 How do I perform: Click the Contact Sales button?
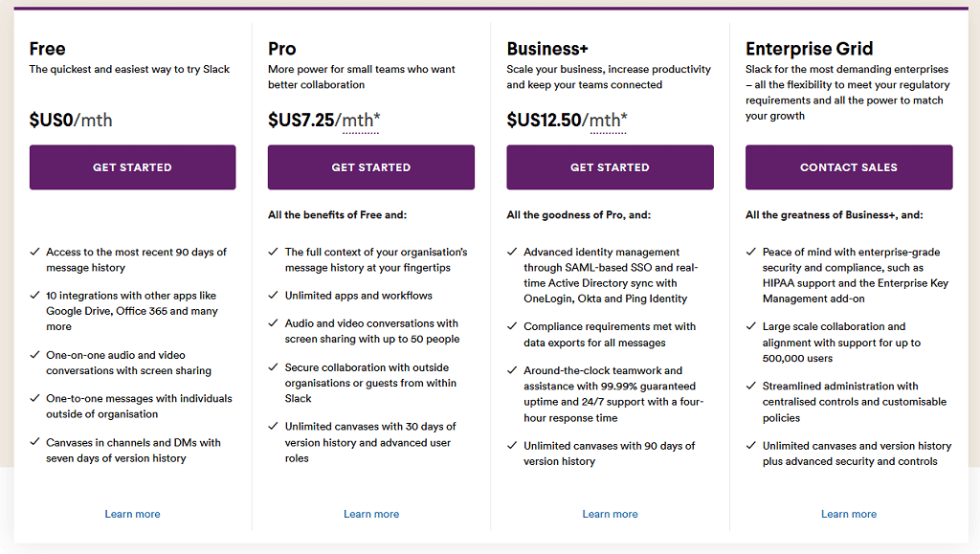(848, 167)
